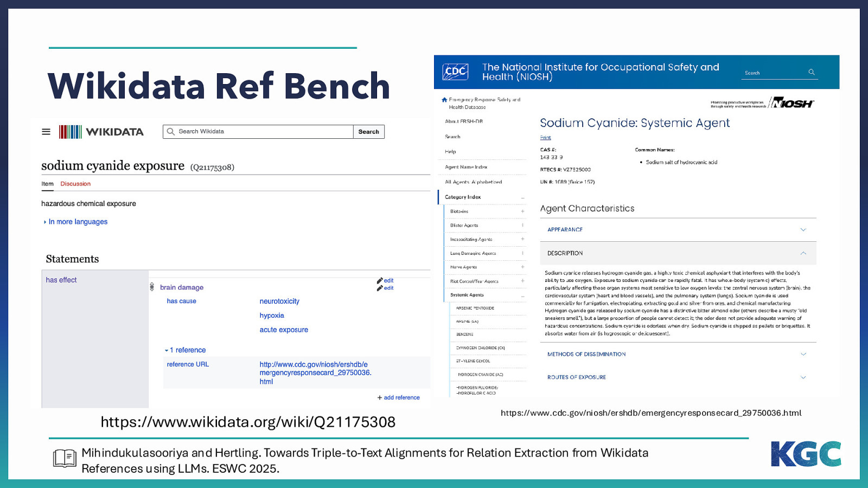The image size is (868, 488).
Task: Click the CDC logo in header
Action: (x=455, y=72)
